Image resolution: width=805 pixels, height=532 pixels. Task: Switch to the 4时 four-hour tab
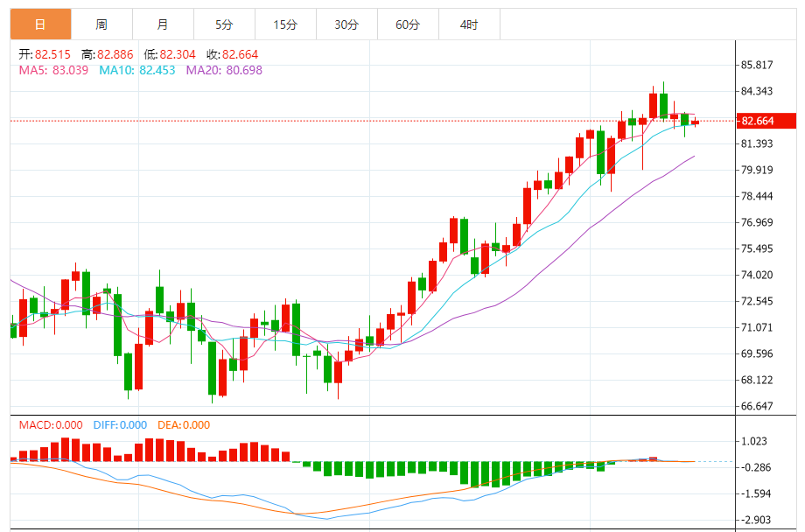point(469,24)
